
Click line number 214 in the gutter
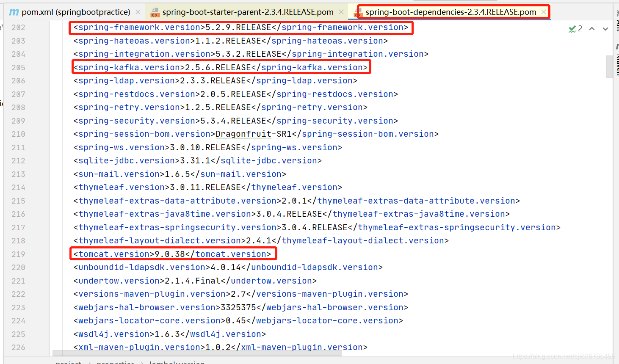click(x=18, y=188)
